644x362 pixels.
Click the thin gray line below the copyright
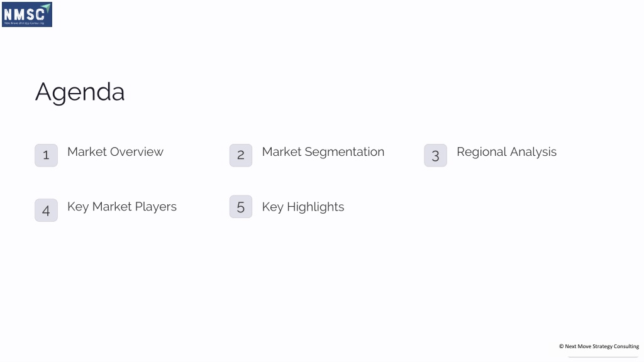pos(603,357)
